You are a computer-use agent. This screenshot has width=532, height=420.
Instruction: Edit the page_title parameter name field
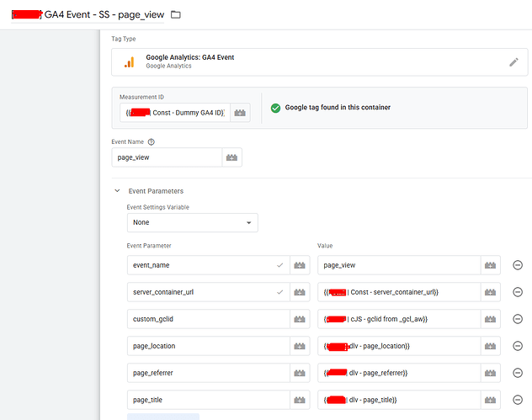[x=209, y=400]
